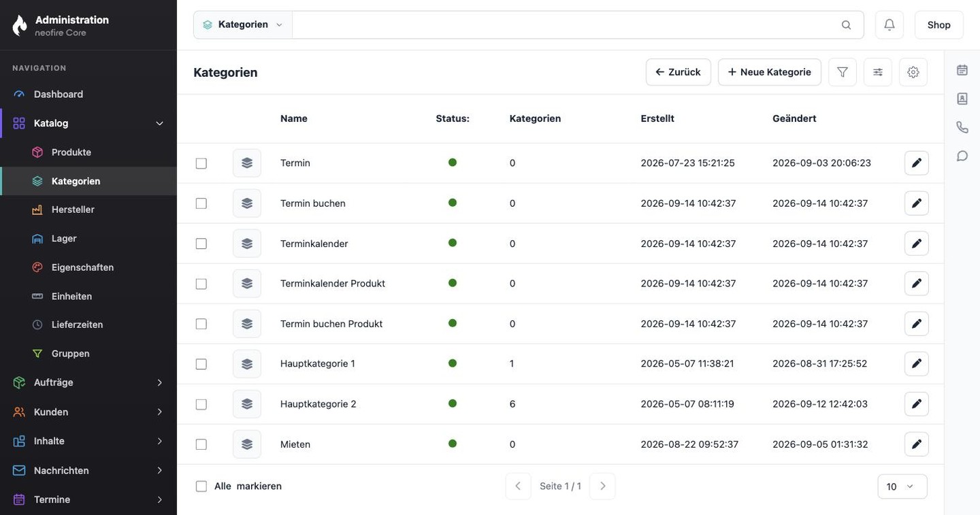Open the gear settings icon
The image size is (980, 515).
pos(913,72)
